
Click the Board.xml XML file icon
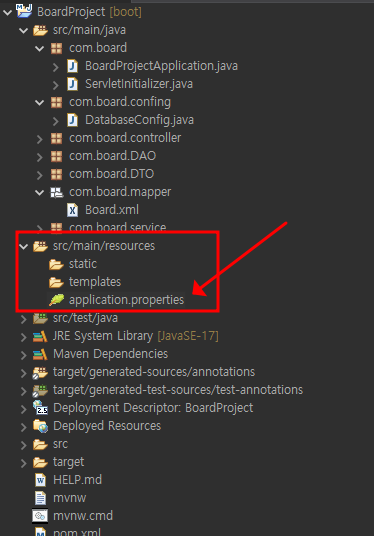[x=72, y=210]
